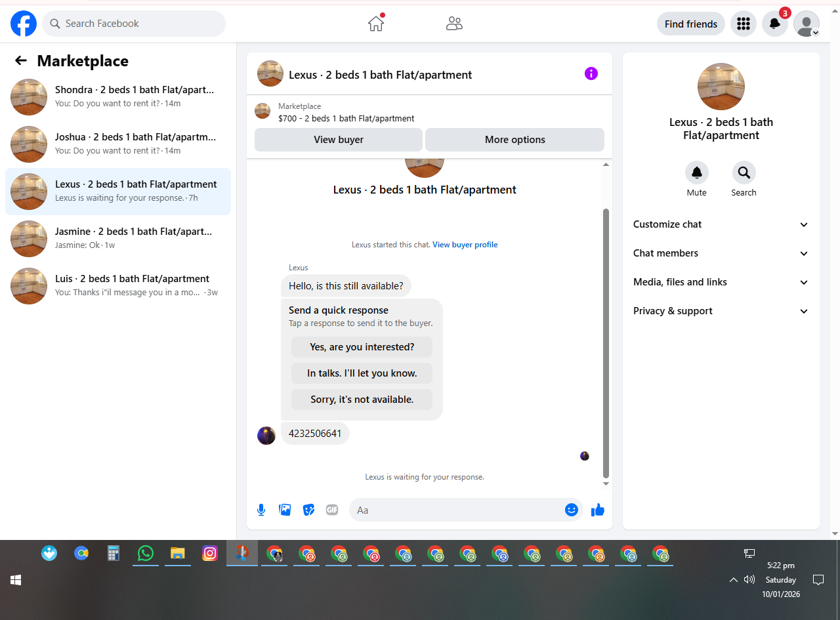Open the Windows action center icon

(x=818, y=580)
